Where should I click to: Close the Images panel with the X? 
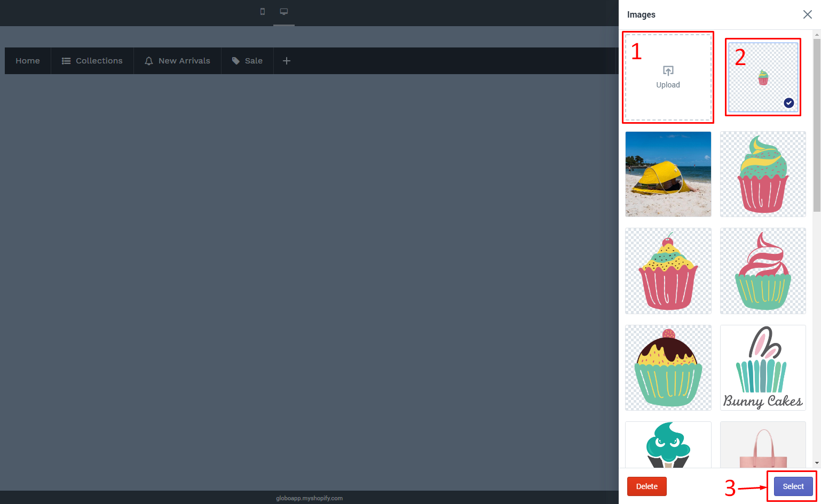[808, 14]
